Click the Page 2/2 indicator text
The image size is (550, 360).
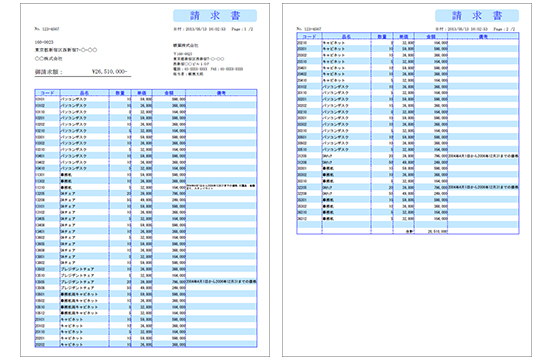point(504,29)
